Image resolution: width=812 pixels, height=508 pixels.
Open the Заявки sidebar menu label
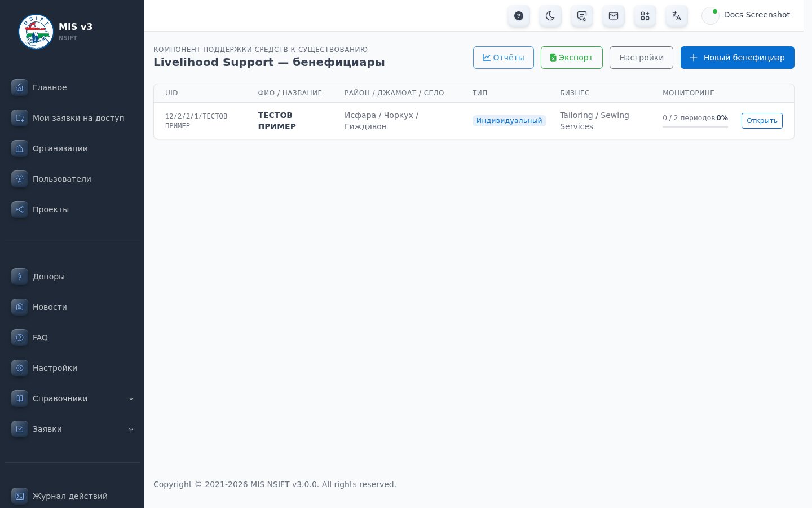(47, 429)
